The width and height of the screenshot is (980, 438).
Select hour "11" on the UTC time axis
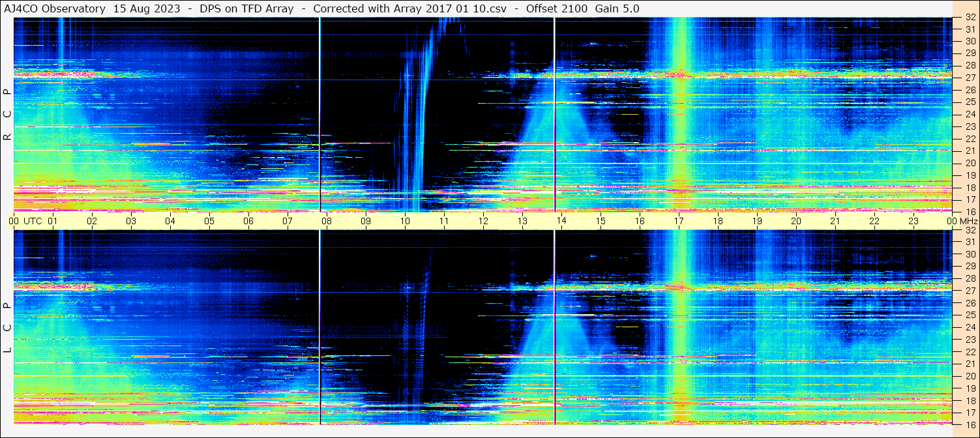[444, 221]
